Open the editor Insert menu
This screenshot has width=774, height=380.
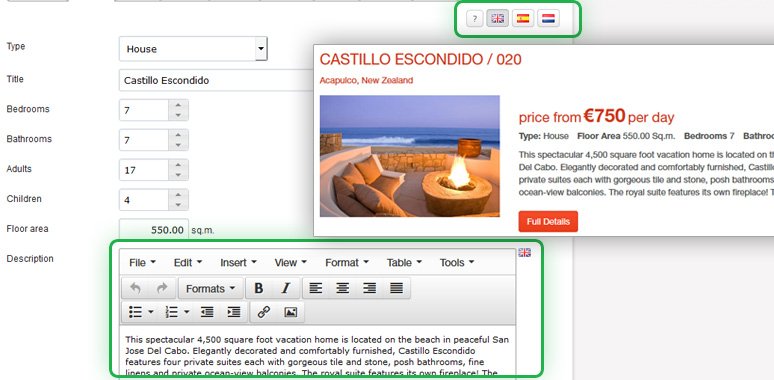click(238, 263)
